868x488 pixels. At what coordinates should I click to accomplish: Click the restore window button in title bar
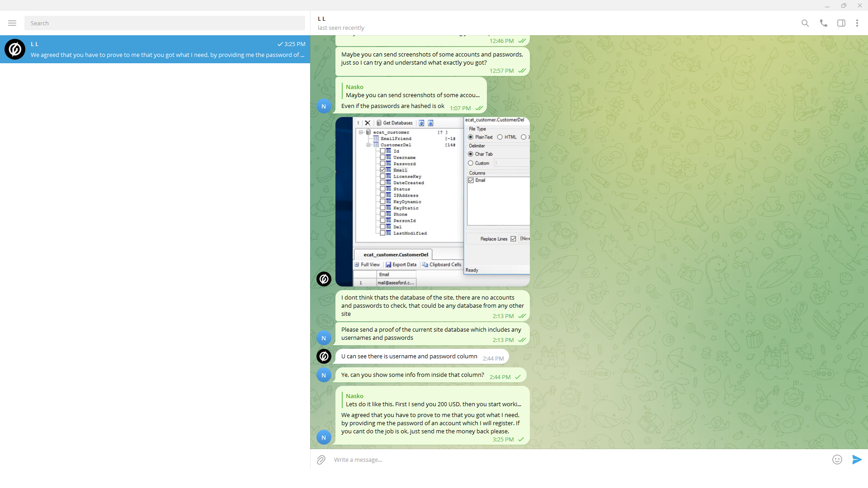(844, 5)
